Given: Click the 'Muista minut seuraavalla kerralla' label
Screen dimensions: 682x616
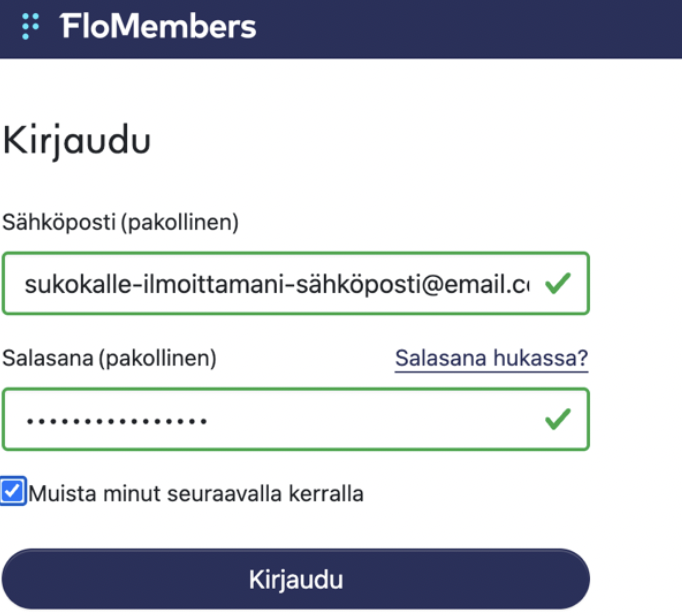Looking at the screenshot, I should [196, 493].
